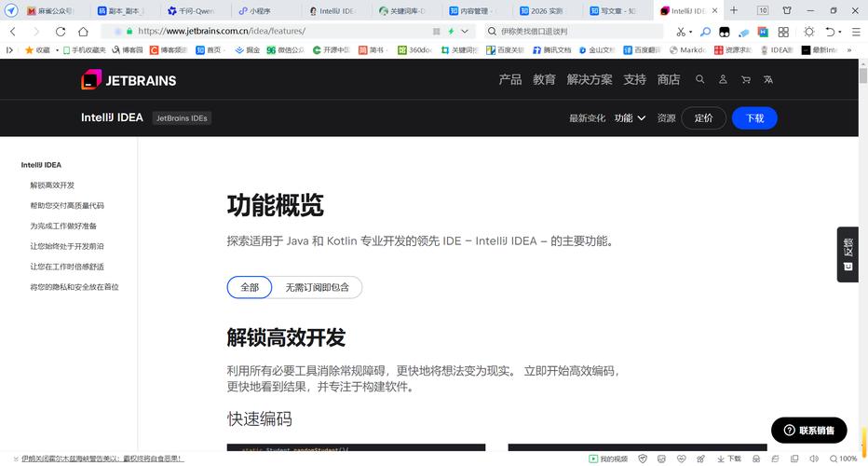This screenshot has height=466, width=868.
Task: Jump to 帮助您交付高质量代码 in sidebar
Action: [x=67, y=206]
